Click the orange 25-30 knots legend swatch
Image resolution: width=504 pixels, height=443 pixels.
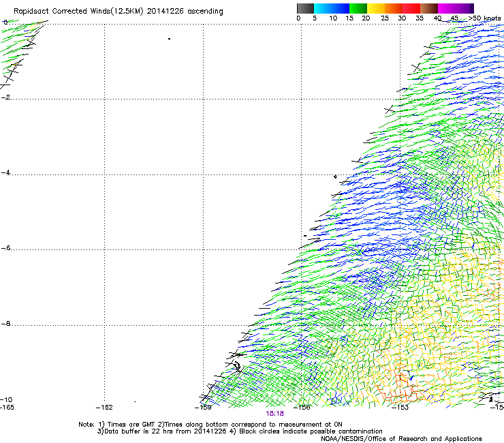394,8
